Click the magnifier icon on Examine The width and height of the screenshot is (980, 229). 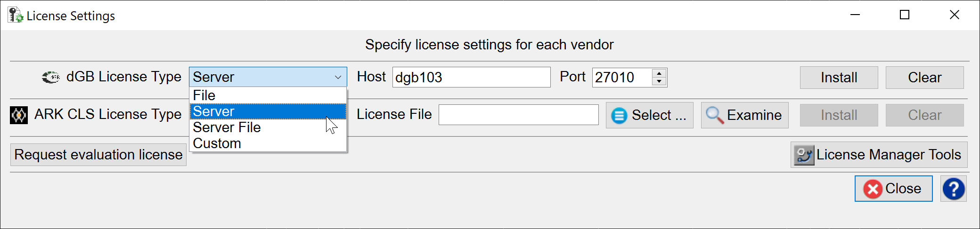point(715,115)
